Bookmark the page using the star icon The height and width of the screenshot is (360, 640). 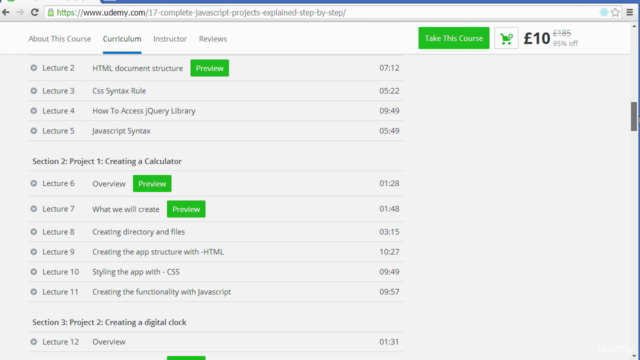click(x=616, y=13)
